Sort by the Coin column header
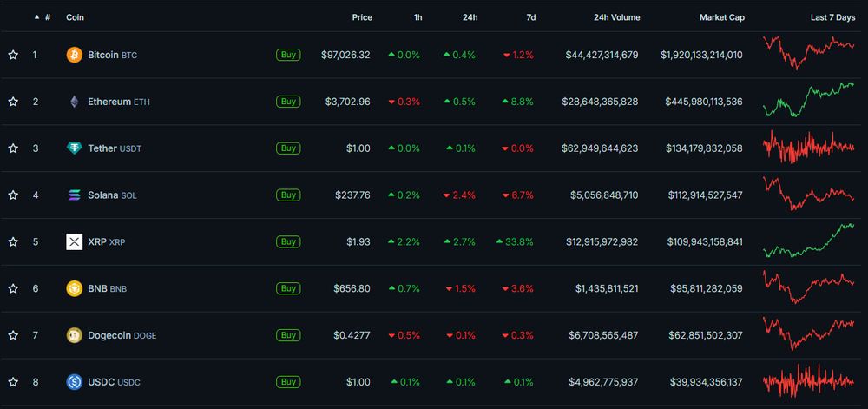The image size is (868, 409). pos(76,17)
